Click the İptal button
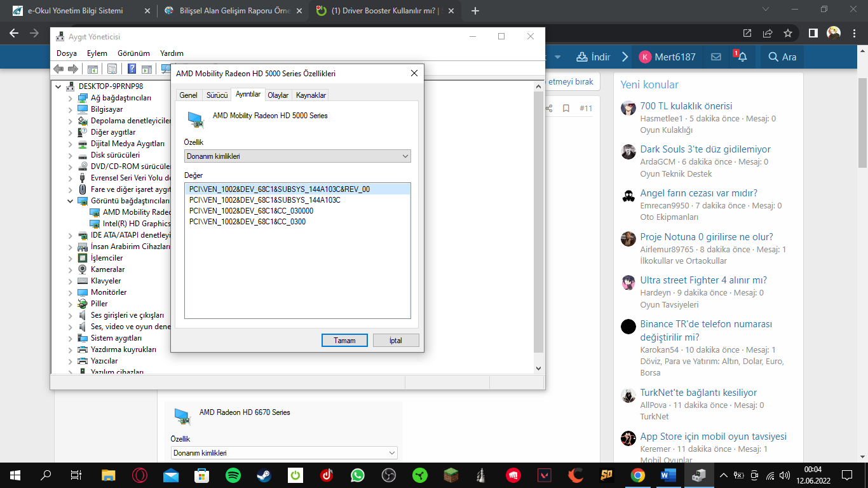868x488 pixels. pyautogui.click(x=396, y=341)
